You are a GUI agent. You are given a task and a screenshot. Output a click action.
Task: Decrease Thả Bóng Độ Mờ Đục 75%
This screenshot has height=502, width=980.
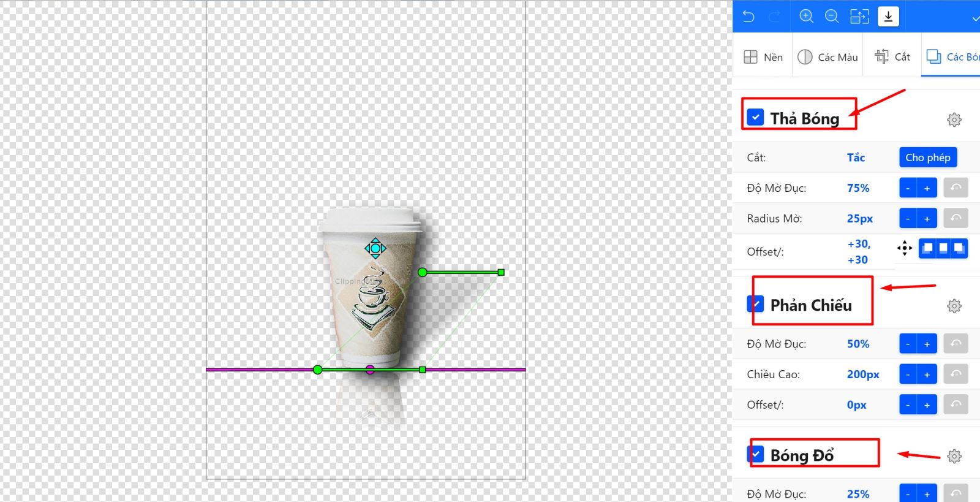click(x=908, y=188)
